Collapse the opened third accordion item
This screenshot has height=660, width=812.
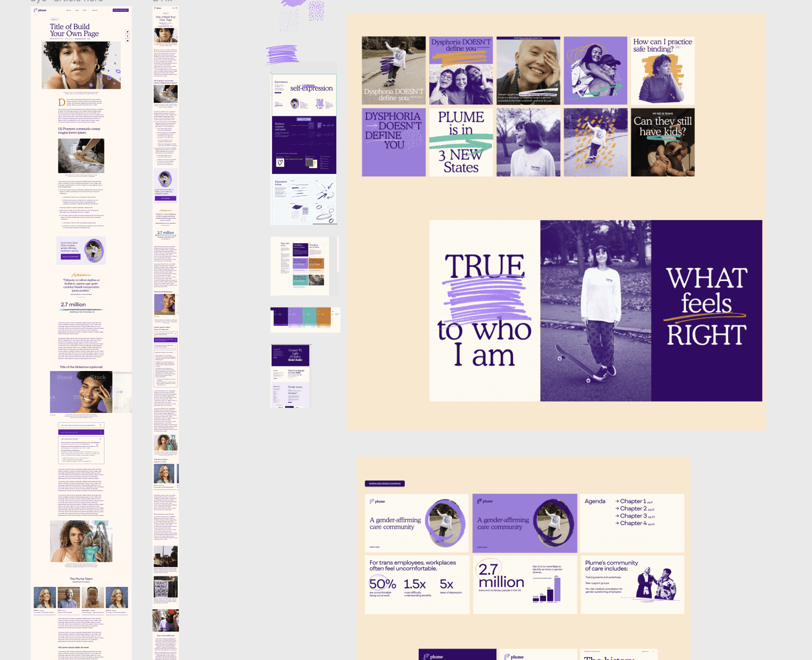(100, 439)
